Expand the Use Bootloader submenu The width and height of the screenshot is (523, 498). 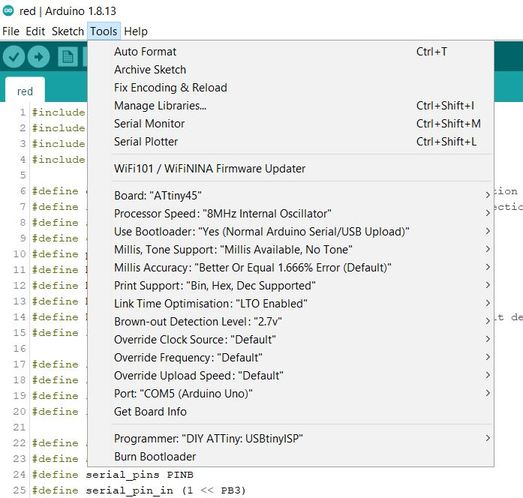291,231
